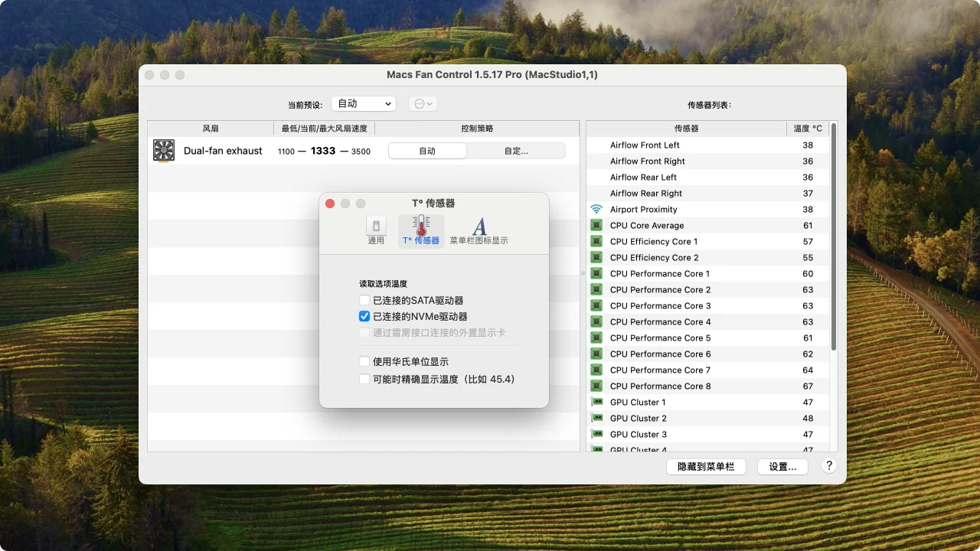Click the GPU Cluster 2 card icon
The image size is (980, 551).
(x=596, y=419)
